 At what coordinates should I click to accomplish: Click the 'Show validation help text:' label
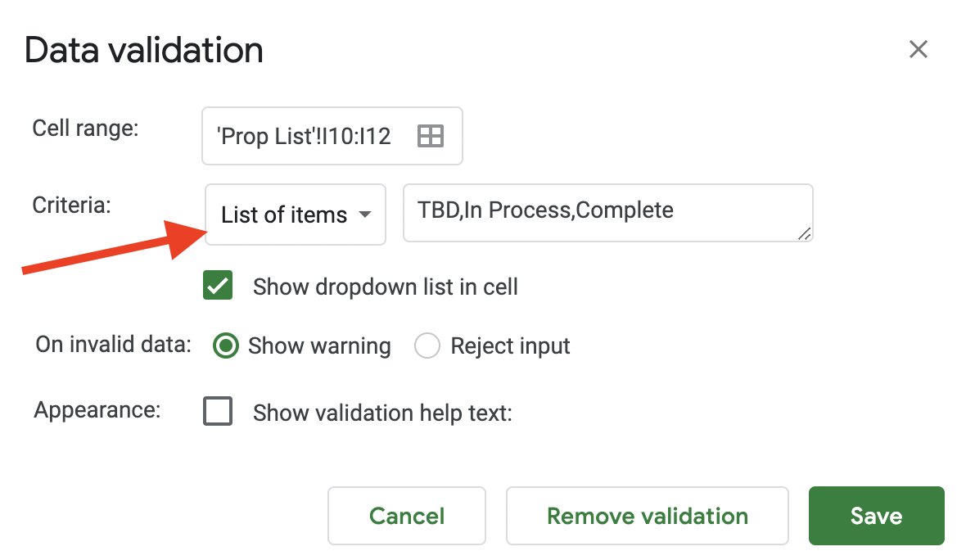[x=382, y=413]
